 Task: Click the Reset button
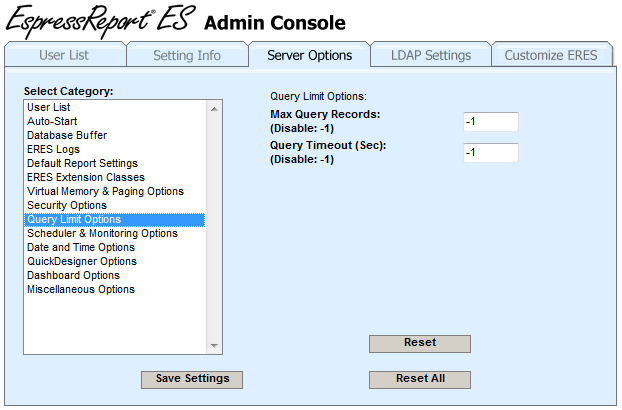pos(420,343)
